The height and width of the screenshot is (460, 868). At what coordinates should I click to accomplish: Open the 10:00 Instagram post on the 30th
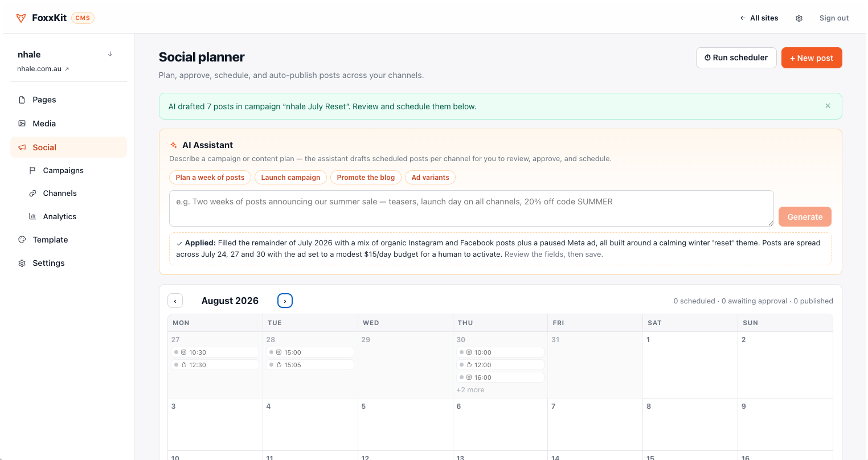(x=501, y=352)
